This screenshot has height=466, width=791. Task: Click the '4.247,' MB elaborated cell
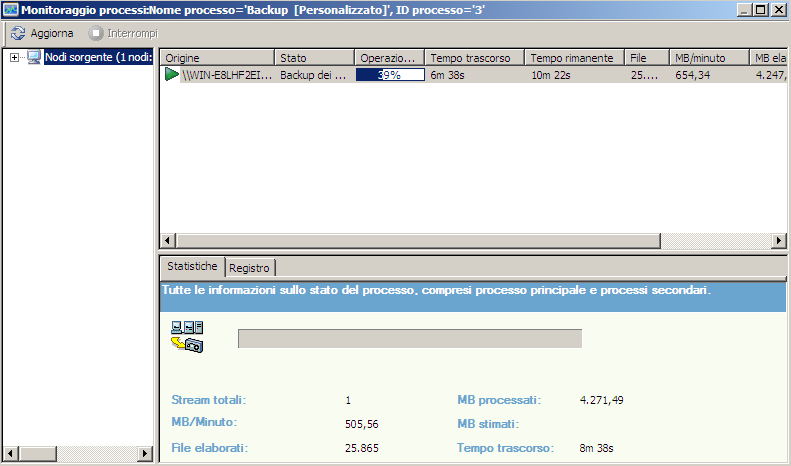(x=771, y=75)
